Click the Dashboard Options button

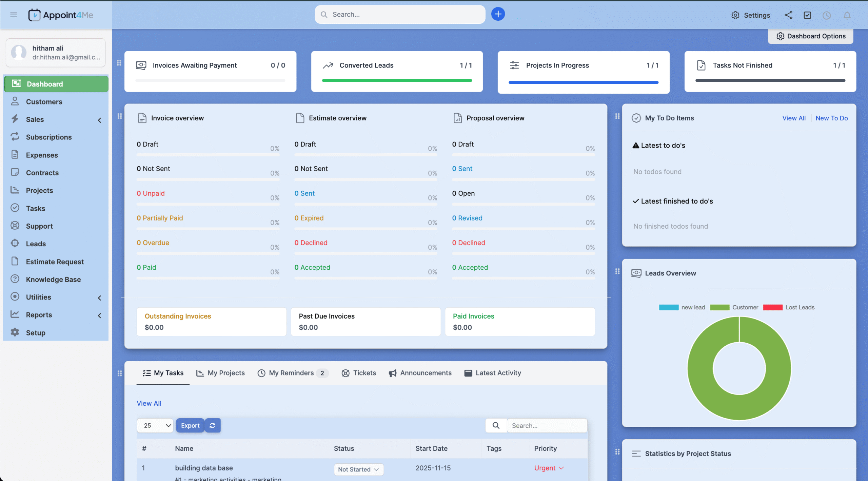811,36
